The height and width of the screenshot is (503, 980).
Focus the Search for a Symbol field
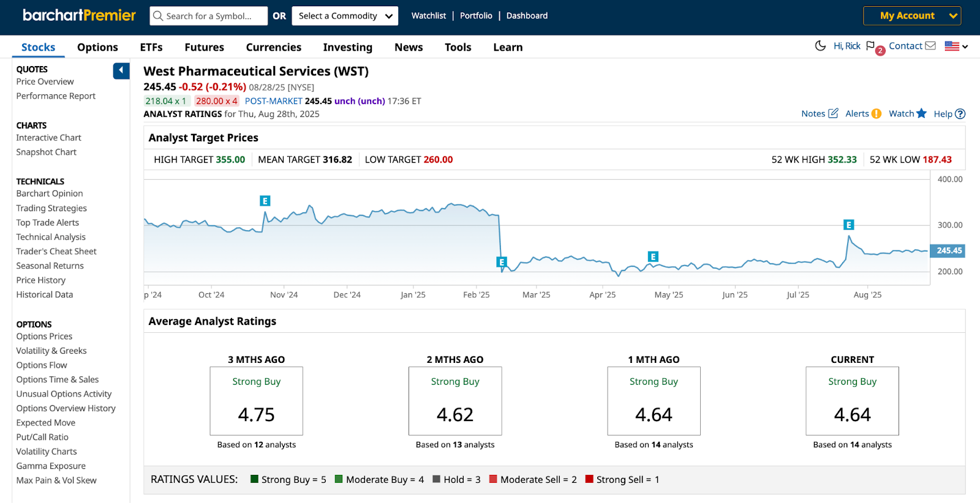208,16
